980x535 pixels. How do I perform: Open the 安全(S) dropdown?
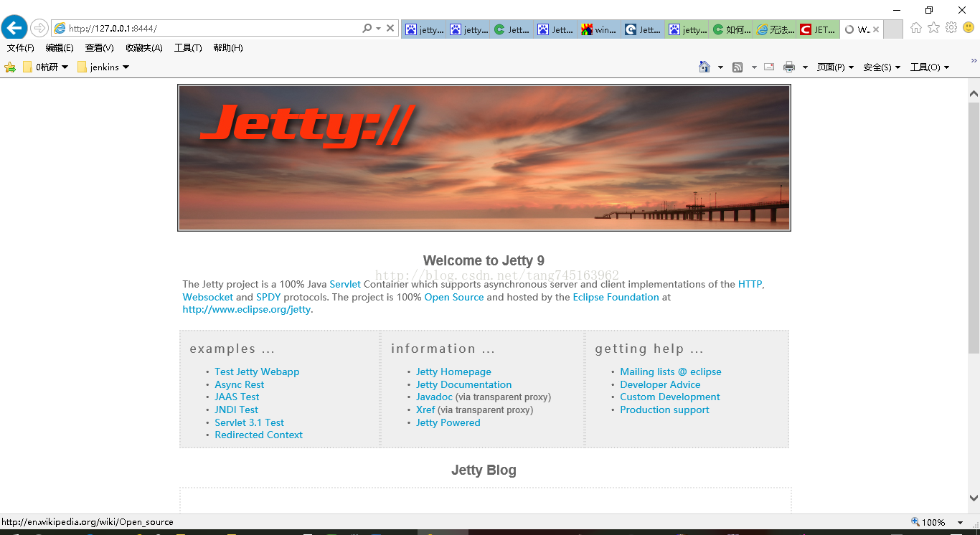(882, 67)
